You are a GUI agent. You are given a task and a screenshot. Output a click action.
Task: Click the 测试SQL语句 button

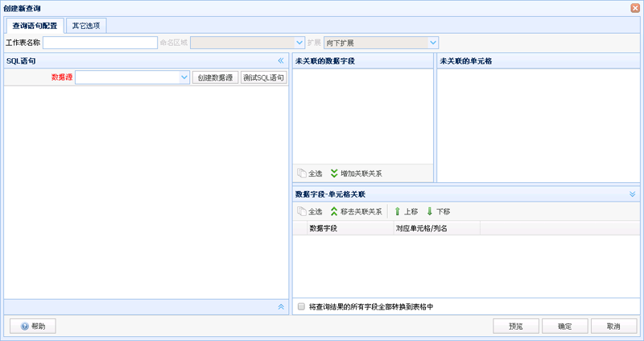click(264, 77)
